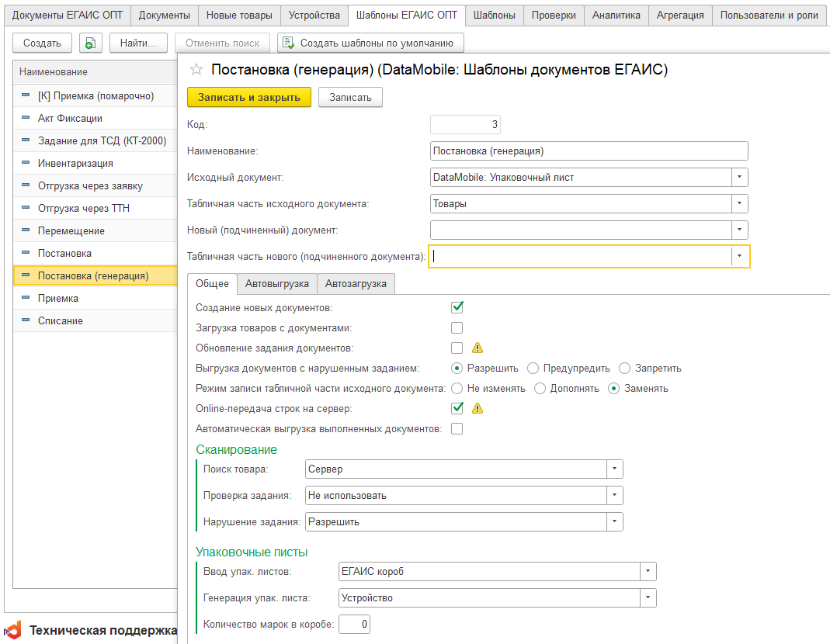Open the Генерация упак. листа dropdown
830x644 pixels.
click(x=648, y=598)
